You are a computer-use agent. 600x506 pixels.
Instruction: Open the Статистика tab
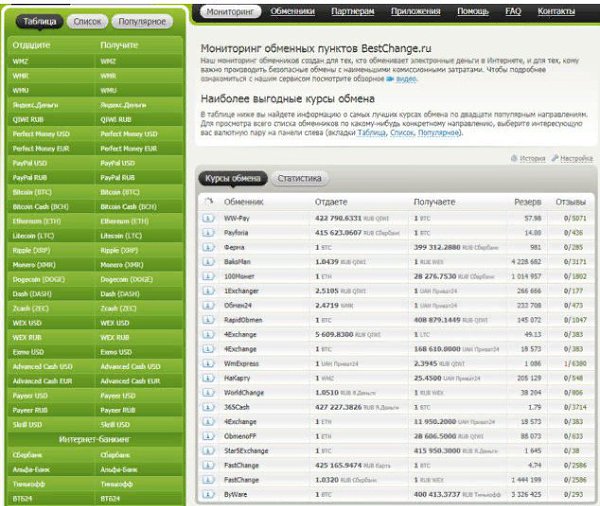(299, 178)
